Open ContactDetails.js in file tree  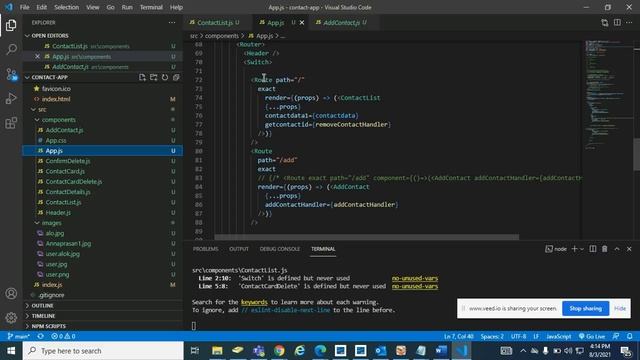point(68,192)
